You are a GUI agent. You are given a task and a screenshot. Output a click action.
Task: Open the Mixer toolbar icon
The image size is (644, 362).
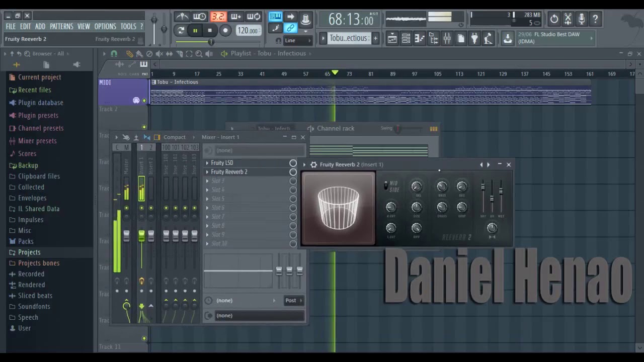447,38
